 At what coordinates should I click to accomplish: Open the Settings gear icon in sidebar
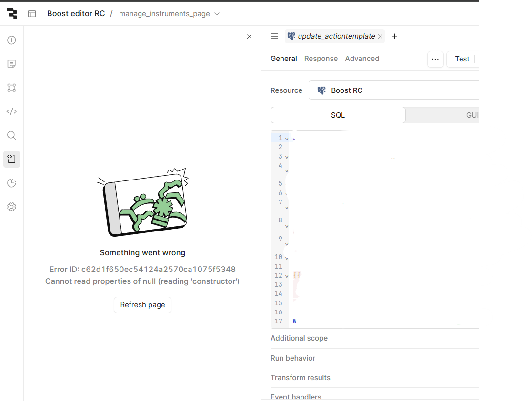(x=12, y=207)
